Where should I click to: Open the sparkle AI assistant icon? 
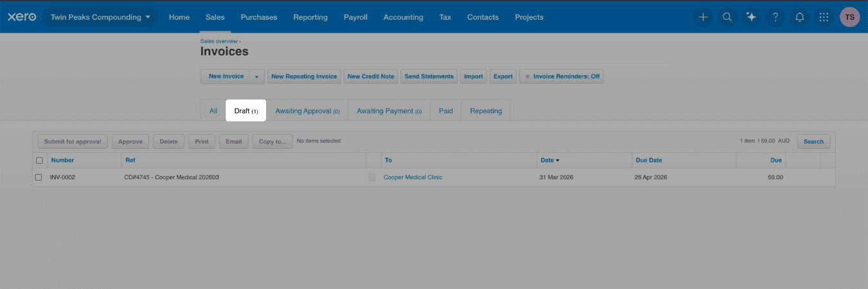pos(751,17)
